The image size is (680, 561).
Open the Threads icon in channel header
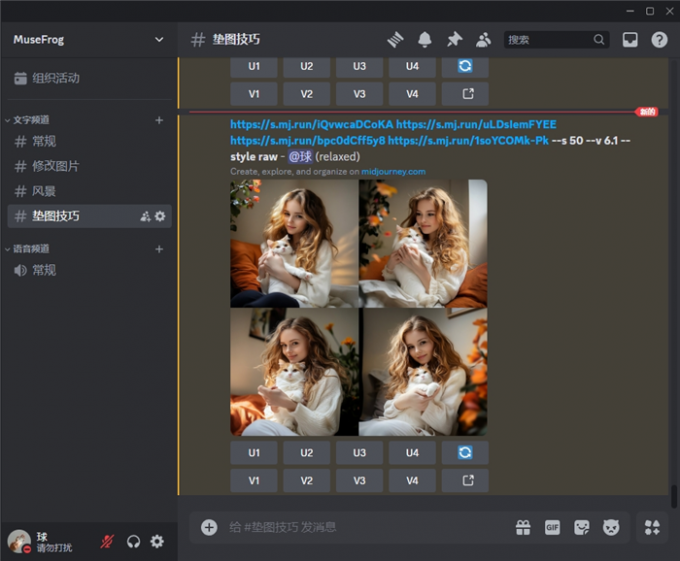point(395,40)
